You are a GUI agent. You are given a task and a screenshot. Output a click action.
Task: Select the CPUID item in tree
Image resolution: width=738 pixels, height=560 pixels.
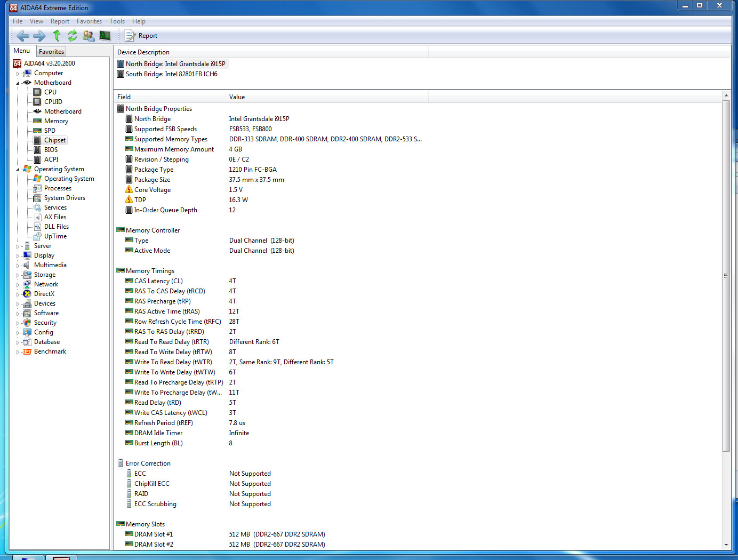[x=53, y=102]
